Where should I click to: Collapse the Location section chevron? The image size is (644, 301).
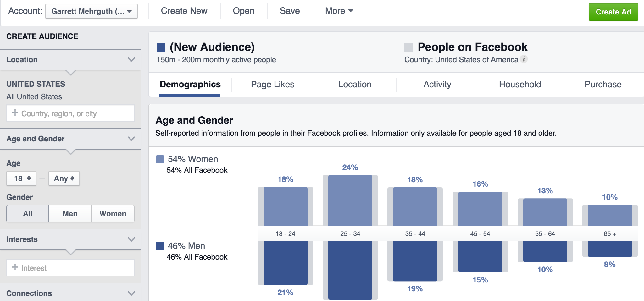tap(131, 59)
